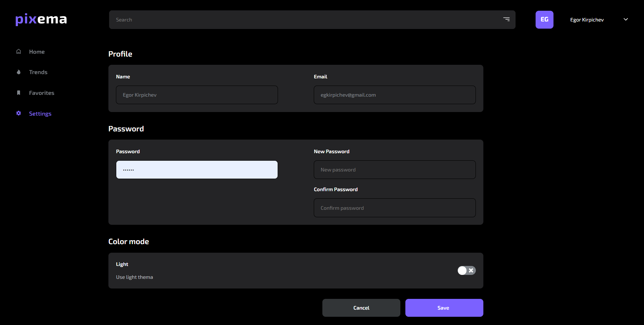
Task: Click the EG avatar icon
Action: tap(544, 19)
